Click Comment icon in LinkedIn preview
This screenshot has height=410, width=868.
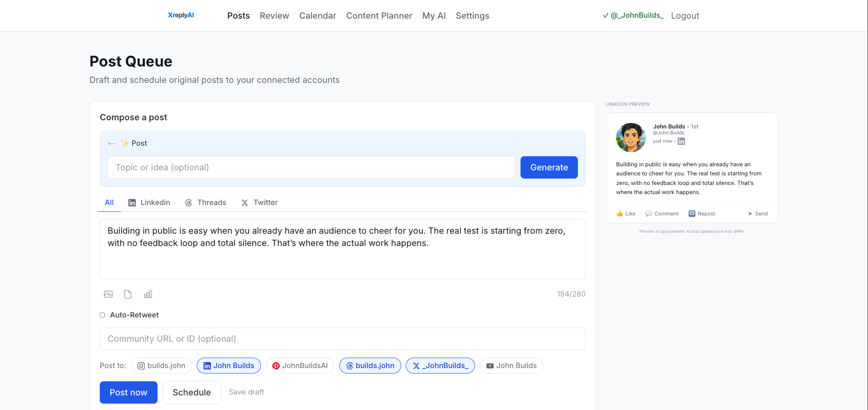click(648, 214)
